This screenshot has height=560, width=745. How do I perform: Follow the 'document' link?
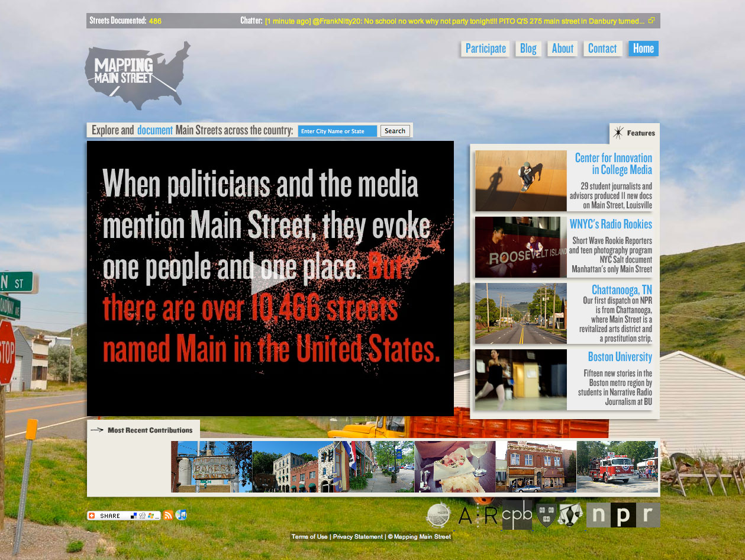(155, 130)
